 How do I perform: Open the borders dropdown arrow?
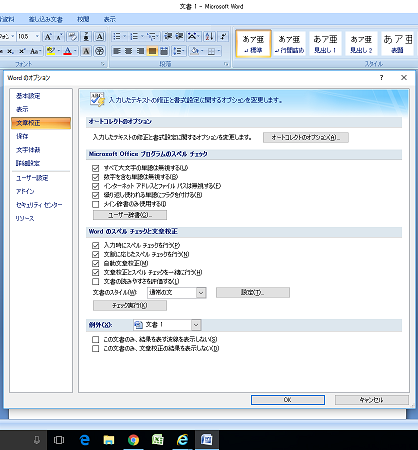[219, 51]
